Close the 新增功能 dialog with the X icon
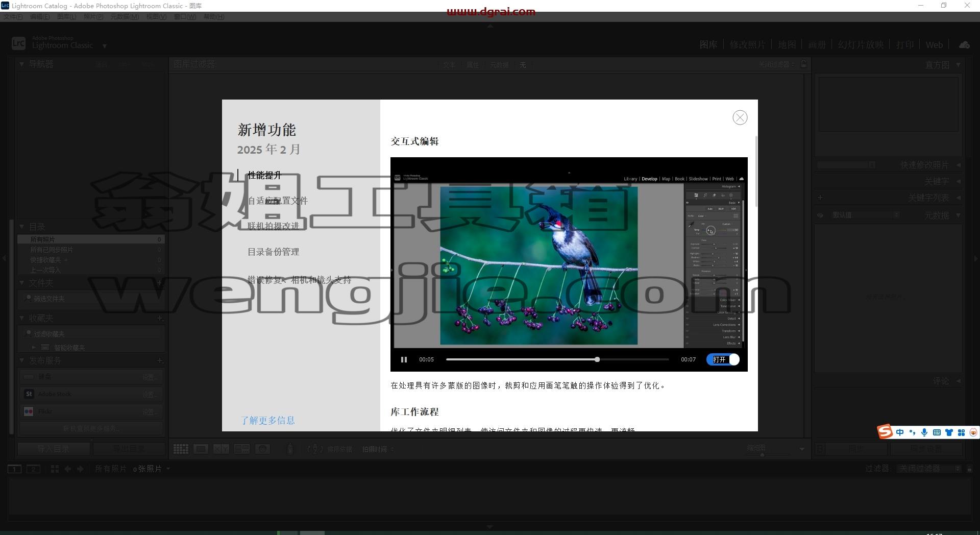This screenshot has height=535, width=980. (740, 117)
